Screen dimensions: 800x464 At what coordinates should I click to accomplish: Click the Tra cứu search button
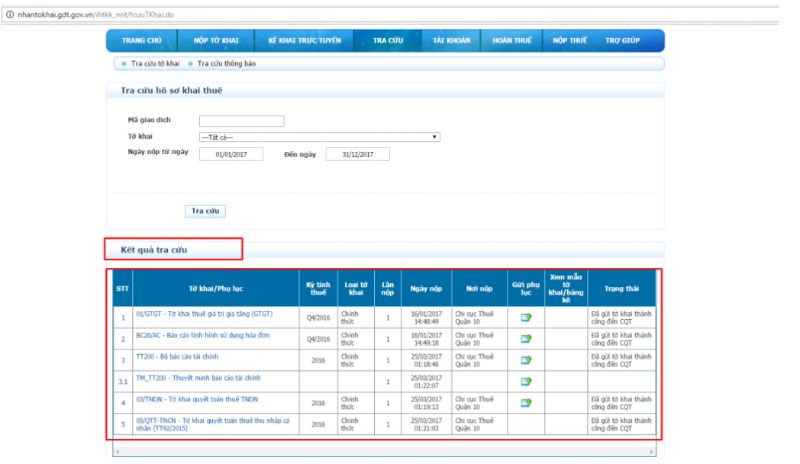[x=207, y=211]
